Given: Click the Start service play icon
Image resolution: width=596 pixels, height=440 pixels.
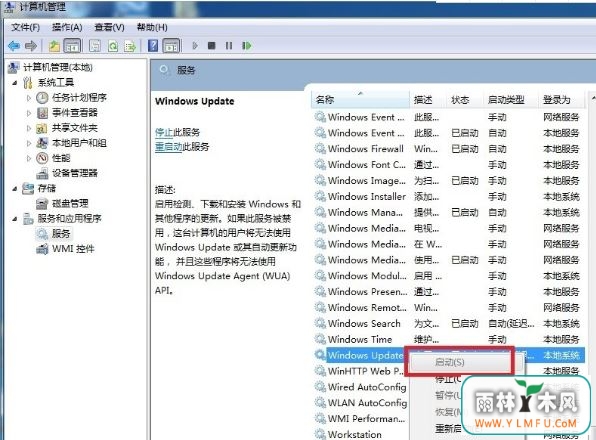Looking at the screenshot, I should coord(195,46).
